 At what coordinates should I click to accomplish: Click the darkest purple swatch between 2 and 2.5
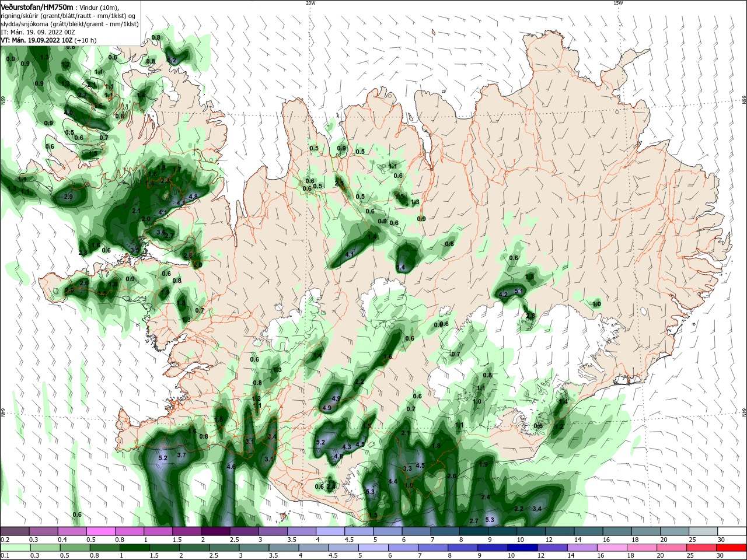click(215, 531)
